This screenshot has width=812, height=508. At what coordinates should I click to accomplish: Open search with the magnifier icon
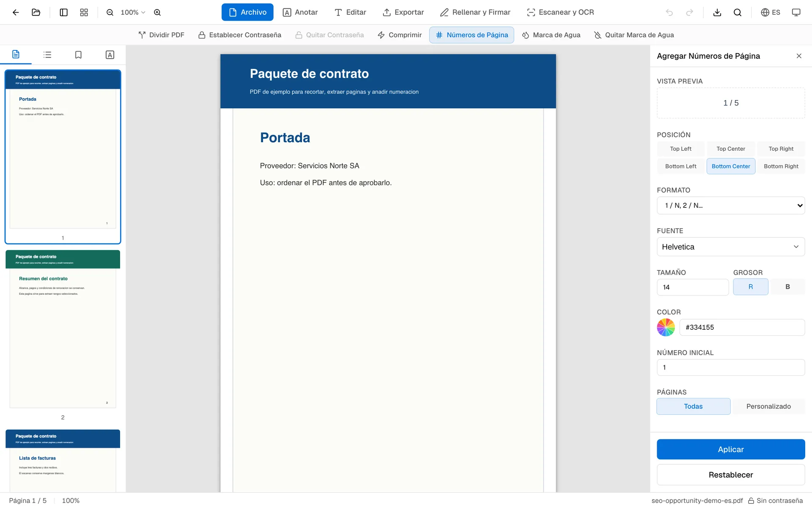(738, 12)
